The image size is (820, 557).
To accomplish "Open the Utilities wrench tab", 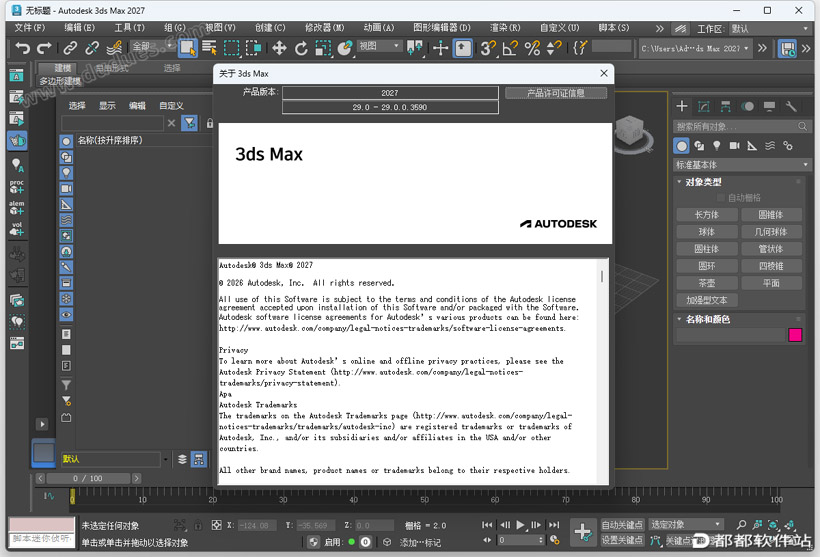I will click(791, 107).
